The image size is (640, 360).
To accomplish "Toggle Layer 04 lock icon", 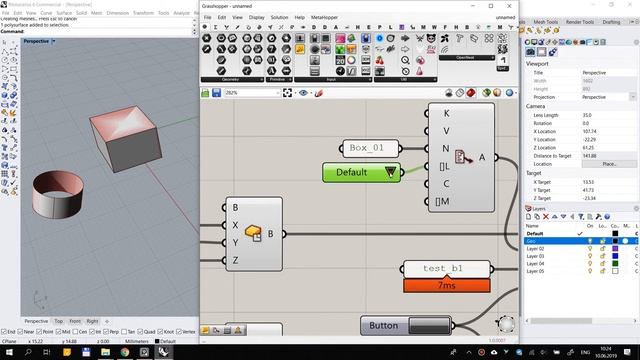I will (x=602, y=264).
